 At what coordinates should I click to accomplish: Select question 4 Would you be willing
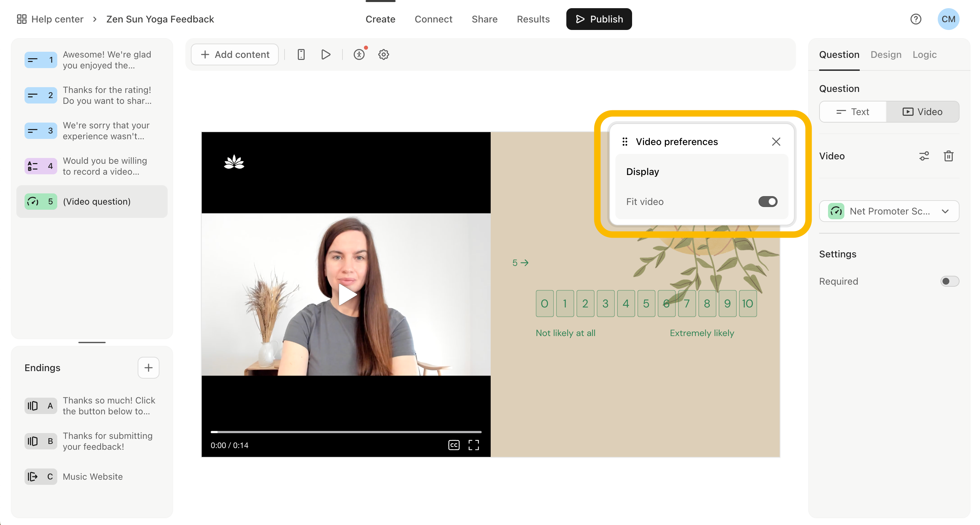(x=92, y=166)
